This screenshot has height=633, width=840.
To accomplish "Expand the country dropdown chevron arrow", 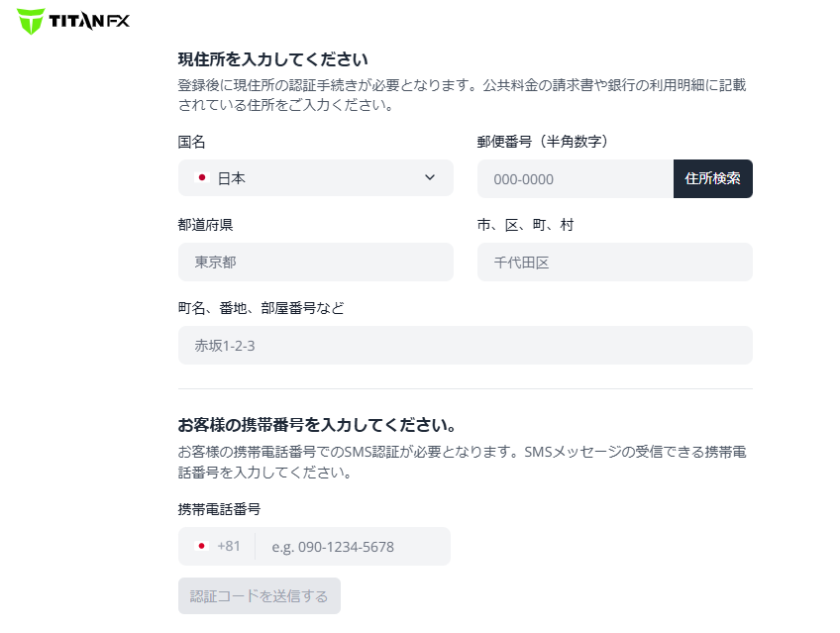I will click(430, 177).
